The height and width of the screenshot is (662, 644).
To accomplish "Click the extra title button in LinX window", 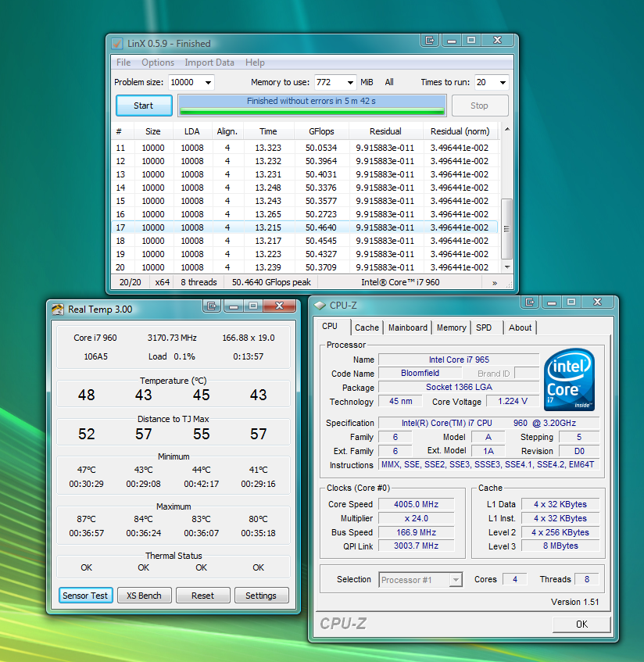I will click(x=430, y=40).
